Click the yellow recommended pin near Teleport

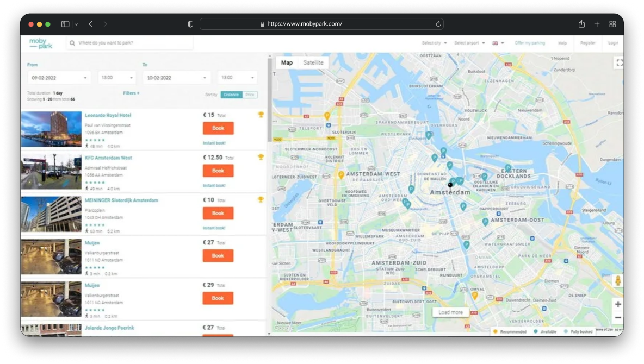[327, 116]
